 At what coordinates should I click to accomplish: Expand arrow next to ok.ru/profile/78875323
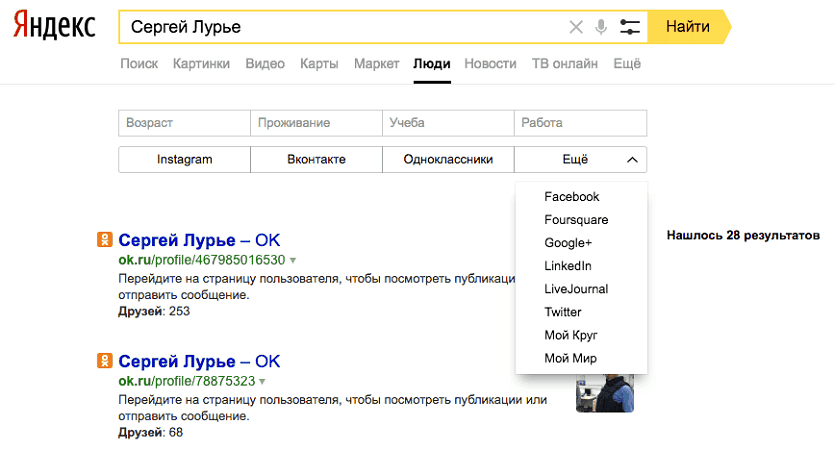pos(262,381)
